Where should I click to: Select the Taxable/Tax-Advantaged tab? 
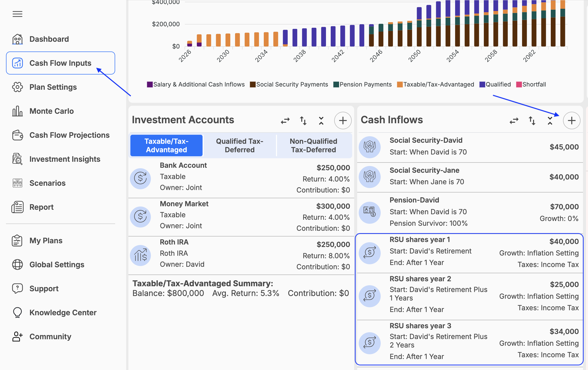coord(166,145)
